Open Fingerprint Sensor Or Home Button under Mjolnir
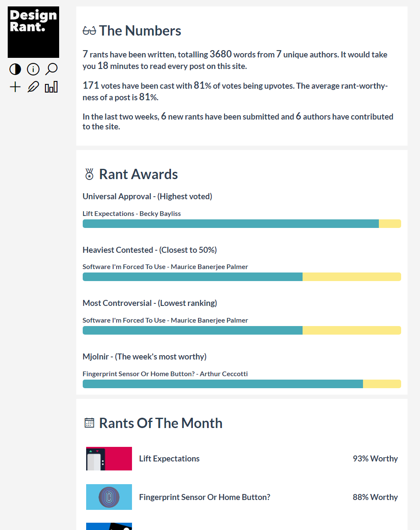The height and width of the screenshot is (530, 420). pyautogui.click(x=165, y=374)
